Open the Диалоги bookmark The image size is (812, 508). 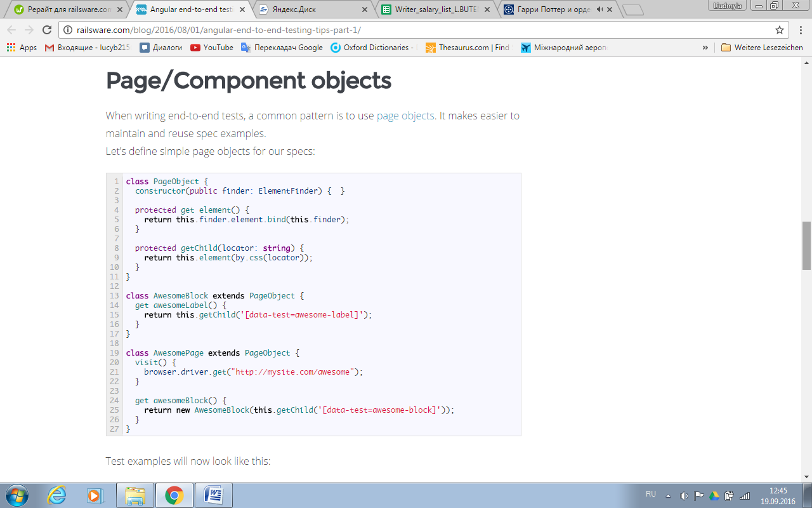pyautogui.click(x=161, y=48)
